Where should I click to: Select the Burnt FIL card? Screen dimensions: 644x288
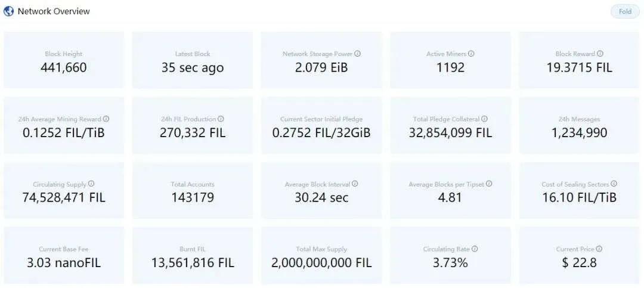click(x=192, y=256)
